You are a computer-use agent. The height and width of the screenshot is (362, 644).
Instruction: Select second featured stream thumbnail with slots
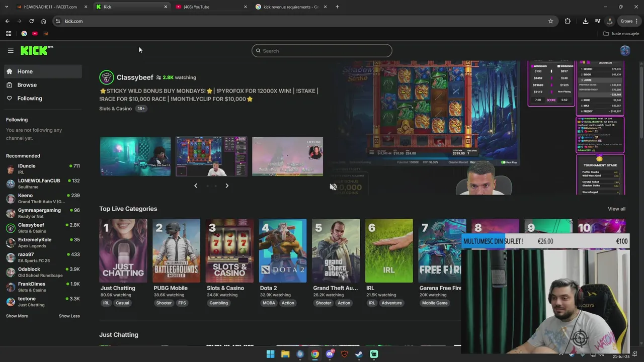point(211,156)
